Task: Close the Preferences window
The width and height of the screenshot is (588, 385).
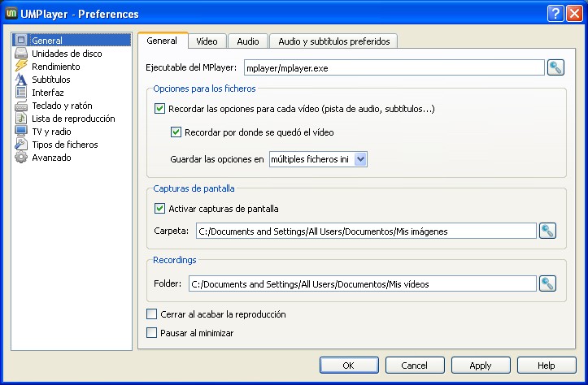Action: click(574, 14)
